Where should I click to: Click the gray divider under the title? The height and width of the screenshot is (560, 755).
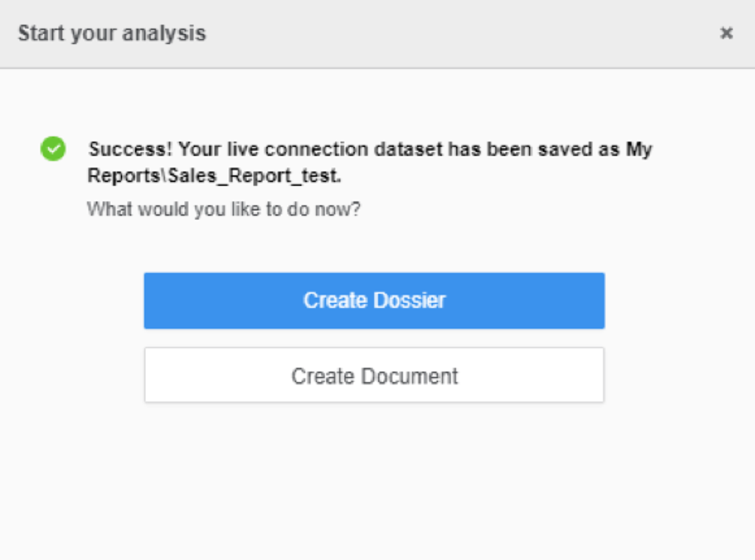(378, 64)
